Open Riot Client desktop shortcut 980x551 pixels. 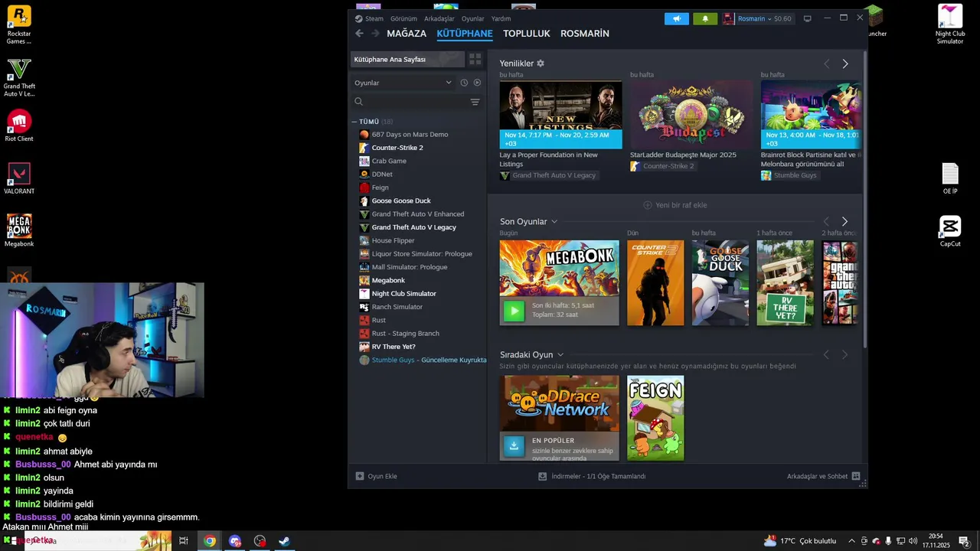click(19, 126)
